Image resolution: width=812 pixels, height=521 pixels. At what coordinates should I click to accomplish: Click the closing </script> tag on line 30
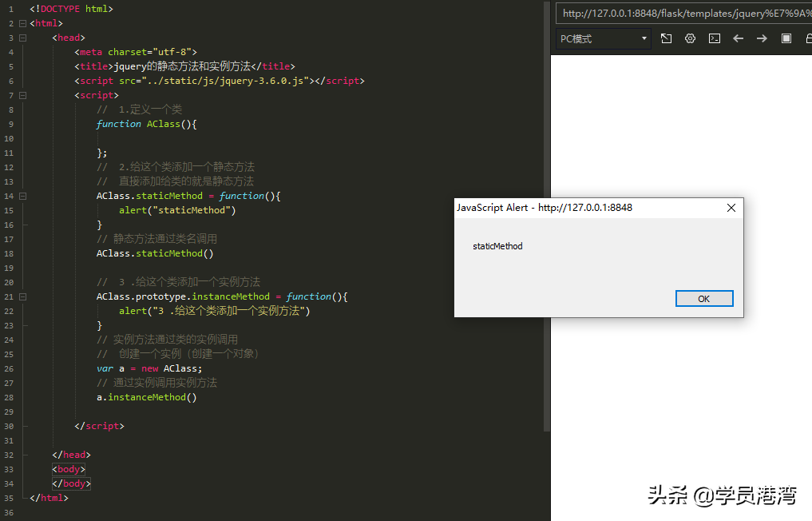pyautogui.click(x=100, y=426)
